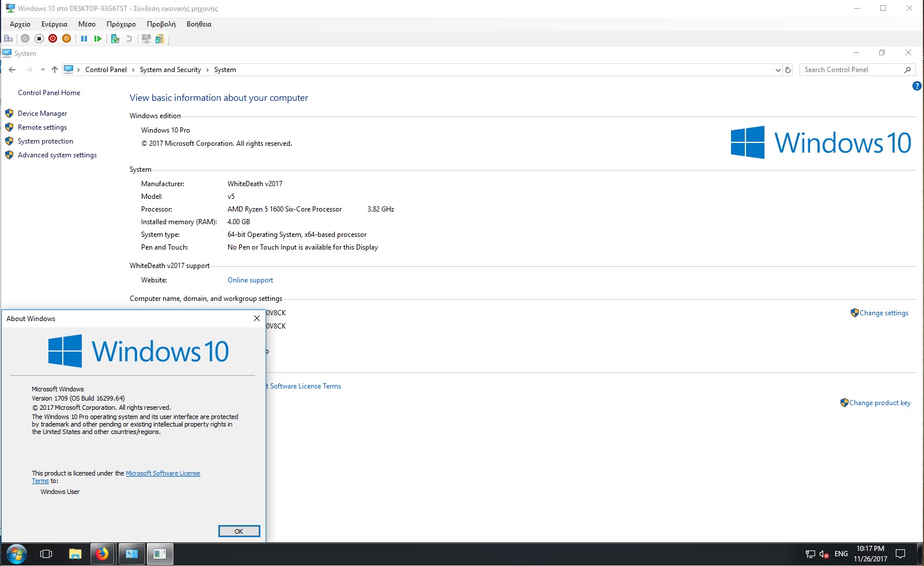Launch Firefox from the taskbar

[102, 554]
